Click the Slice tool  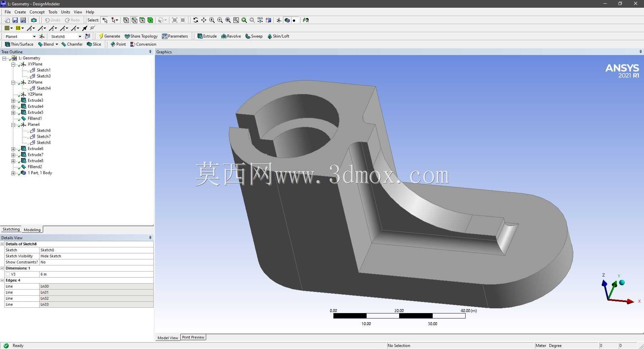point(94,44)
